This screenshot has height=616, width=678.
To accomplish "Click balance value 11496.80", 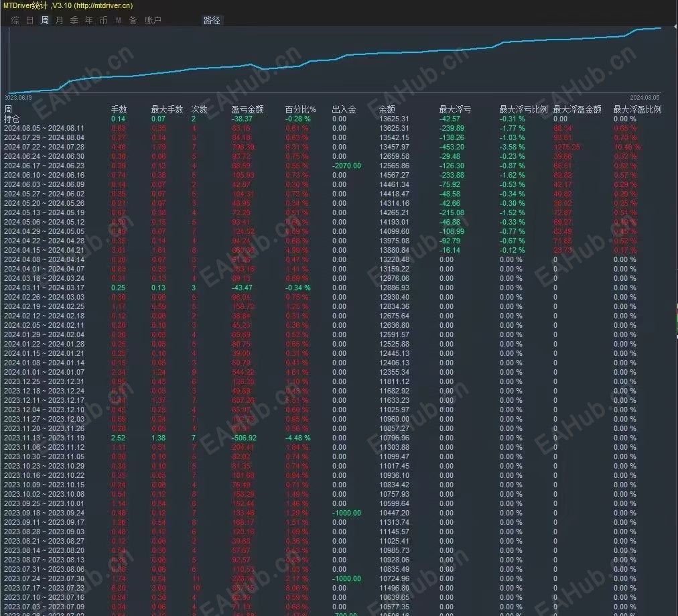I will click(395, 588).
